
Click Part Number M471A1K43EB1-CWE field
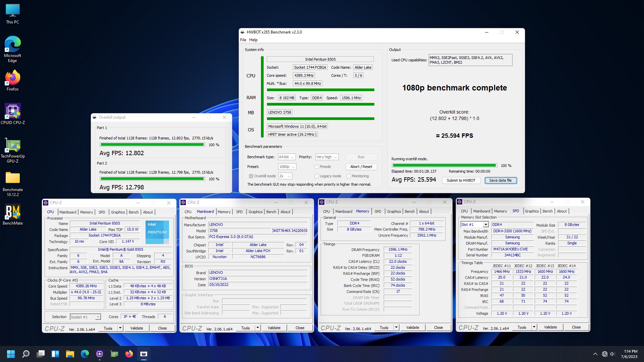(x=513, y=249)
